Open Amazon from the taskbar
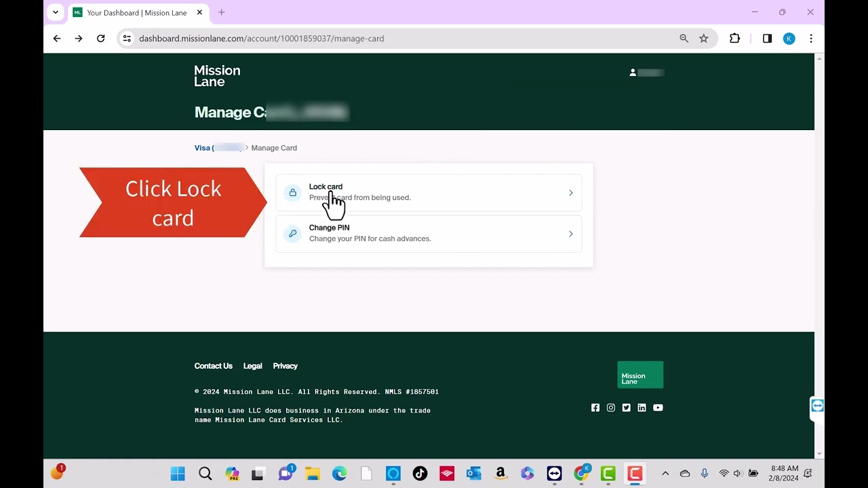The image size is (868, 488). [x=500, y=474]
